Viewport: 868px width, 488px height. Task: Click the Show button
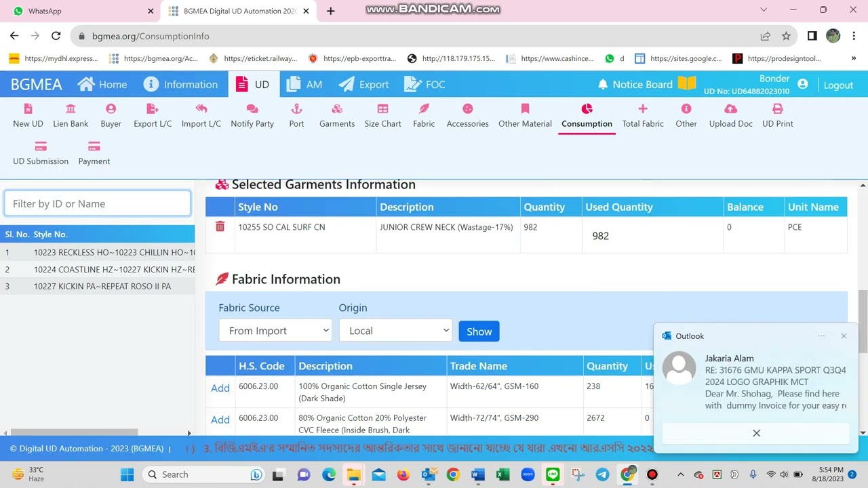(479, 331)
